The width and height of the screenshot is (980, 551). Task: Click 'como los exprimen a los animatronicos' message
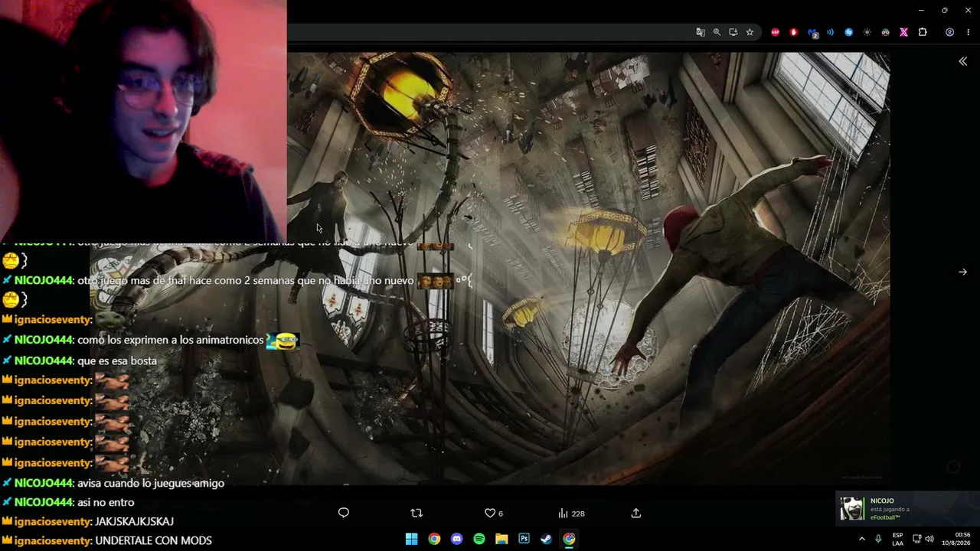click(171, 340)
